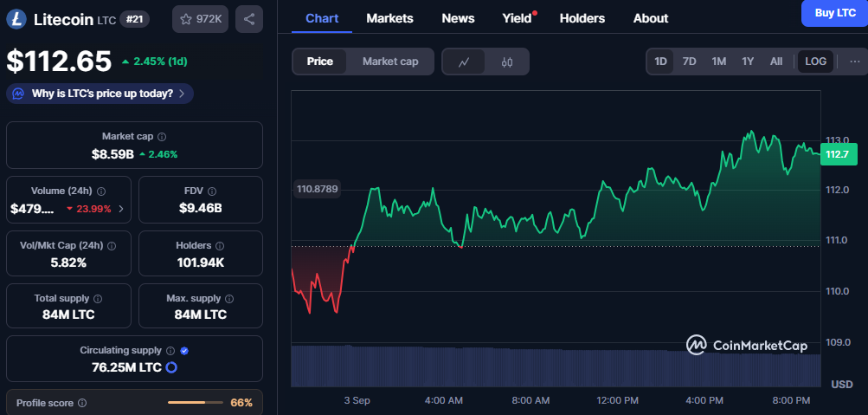
Task: Expand Why is LTC's price up today
Action: pos(100,94)
